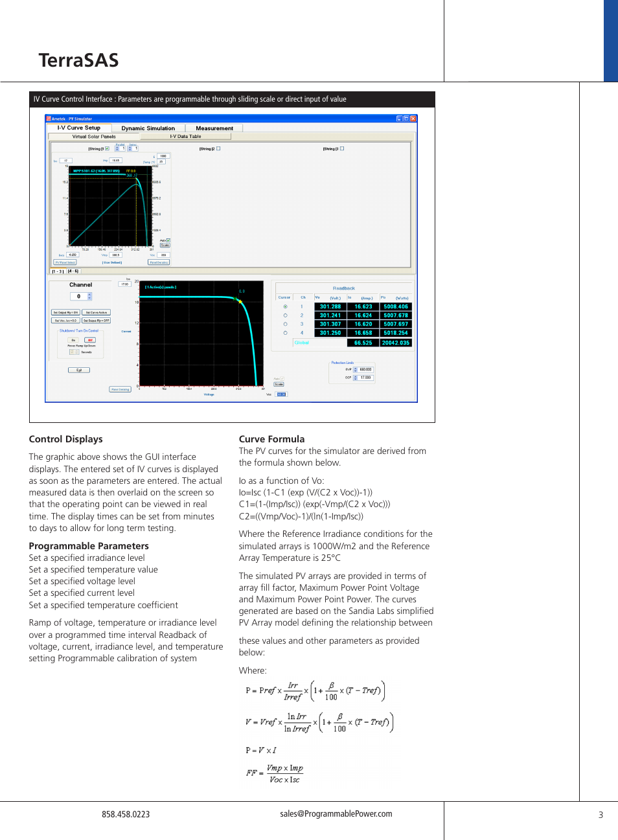
Task: Click the Isc input field above upper graph
Action: click(66, 161)
